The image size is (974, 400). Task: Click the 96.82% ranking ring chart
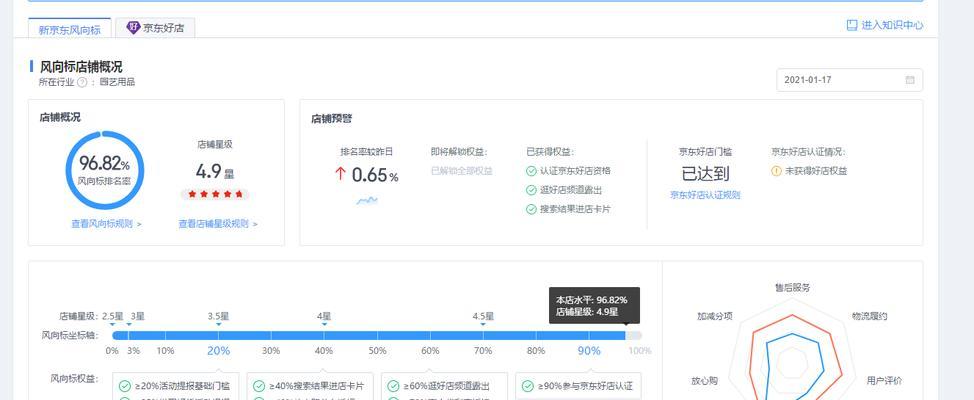(104, 170)
